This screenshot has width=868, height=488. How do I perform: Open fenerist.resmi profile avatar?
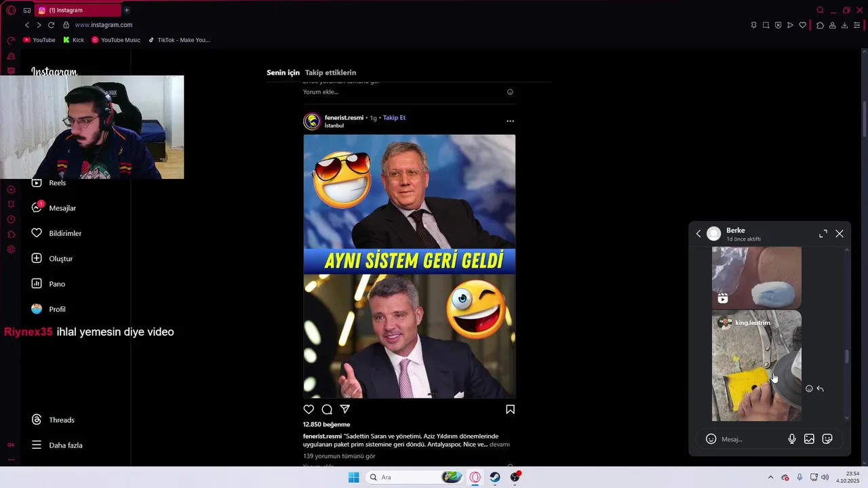point(312,121)
